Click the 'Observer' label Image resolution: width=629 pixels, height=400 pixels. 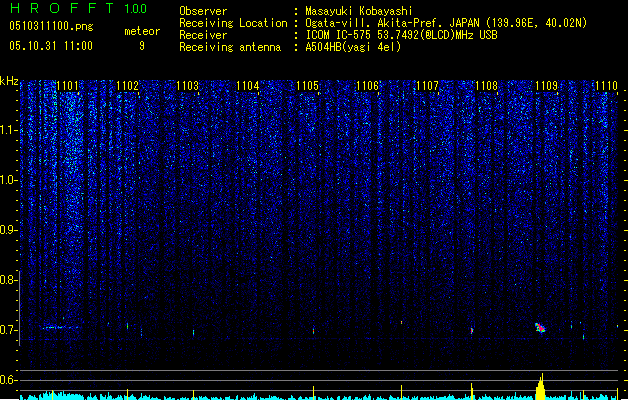[x=203, y=11]
